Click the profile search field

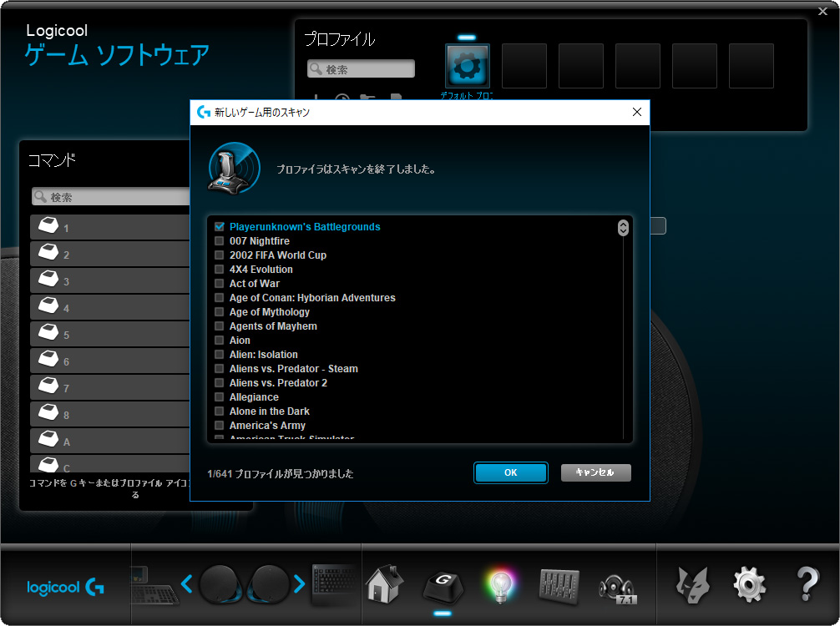coord(361,69)
